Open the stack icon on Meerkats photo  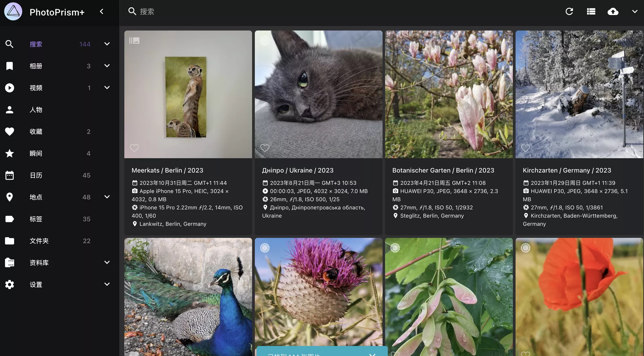134,41
